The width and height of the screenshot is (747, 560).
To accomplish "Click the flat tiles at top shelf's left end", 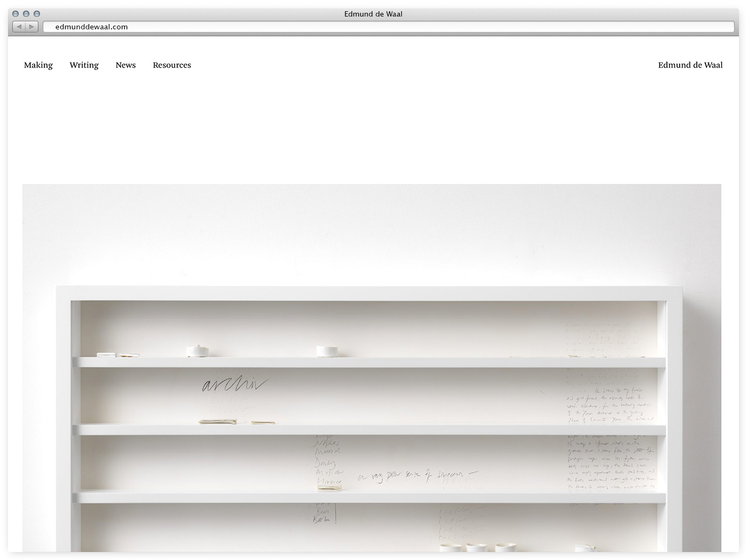I will [117, 354].
